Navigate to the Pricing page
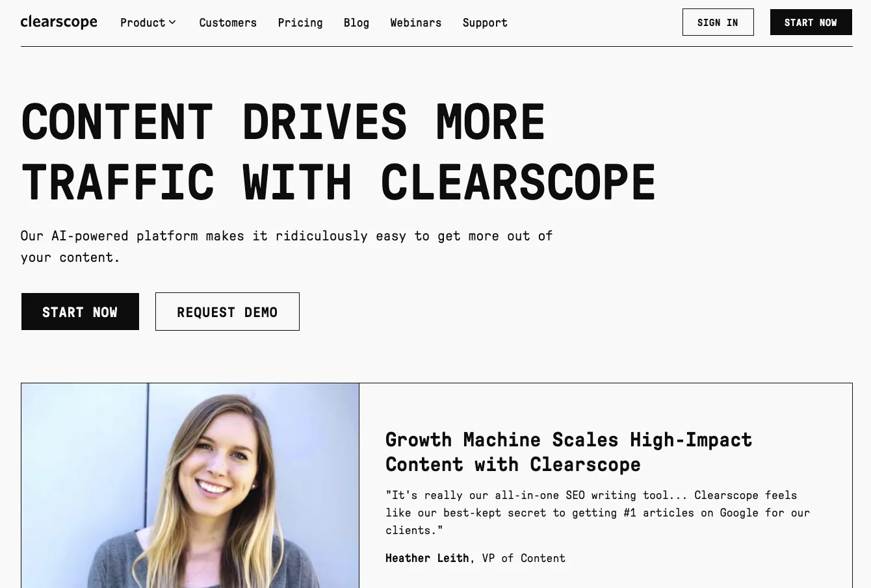871x588 pixels. (x=300, y=23)
